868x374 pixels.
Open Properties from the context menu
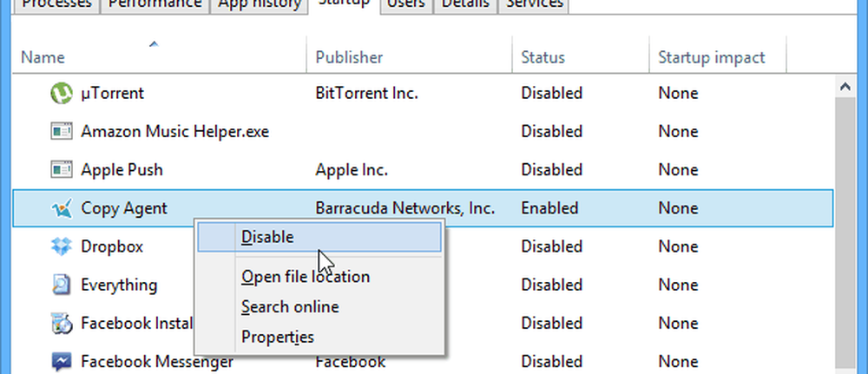pos(278,337)
